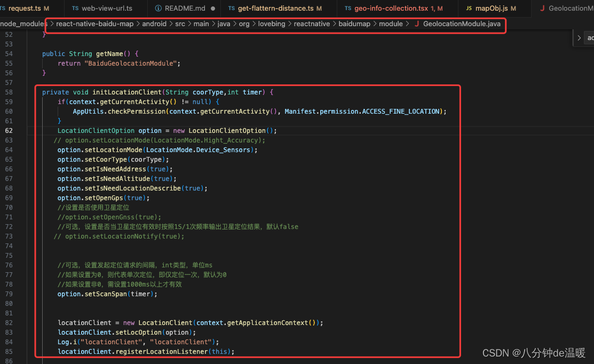
Task: Click the lovebing breadcrumb segment
Action: point(272,24)
